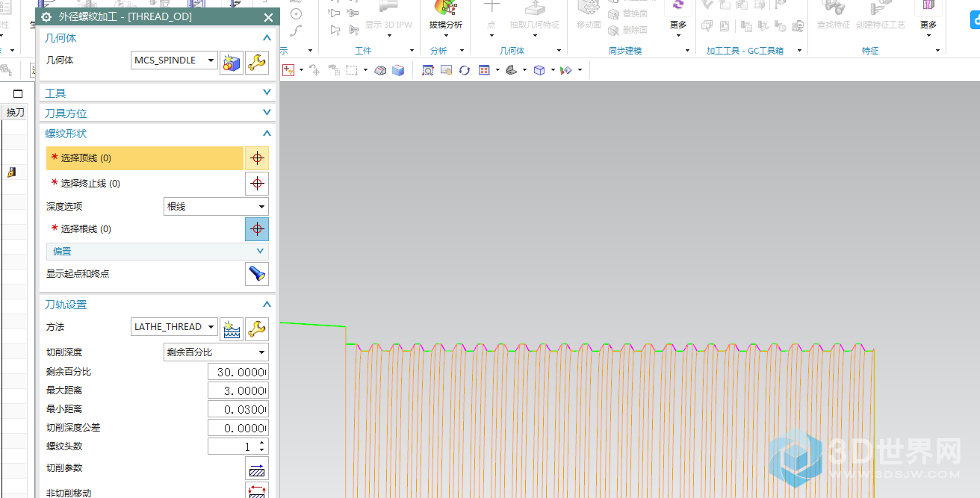Image resolution: width=980 pixels, height=498 pixels.
Task: Click the depth tolerance field showing 0.0000
Action: click(238, 428)
